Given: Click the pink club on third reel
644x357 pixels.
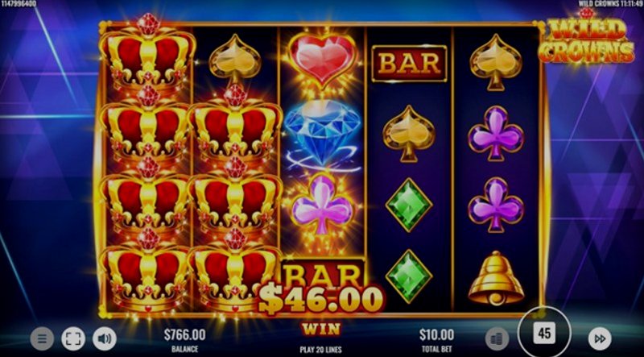Looking at the screenshot, I should (x=323, y=205).
